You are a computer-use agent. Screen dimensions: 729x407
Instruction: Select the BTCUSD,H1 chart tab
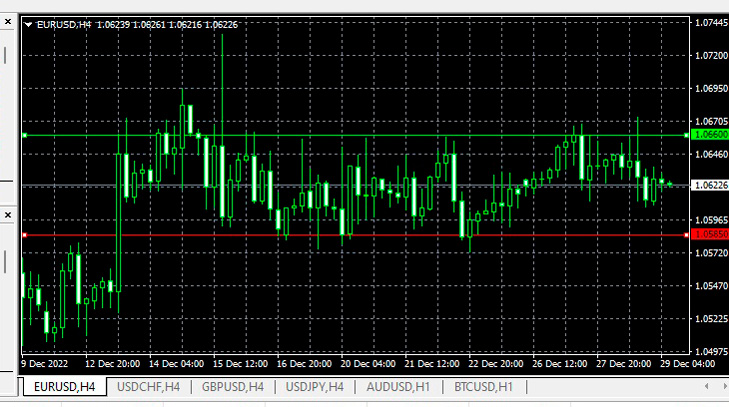point(483,386)
